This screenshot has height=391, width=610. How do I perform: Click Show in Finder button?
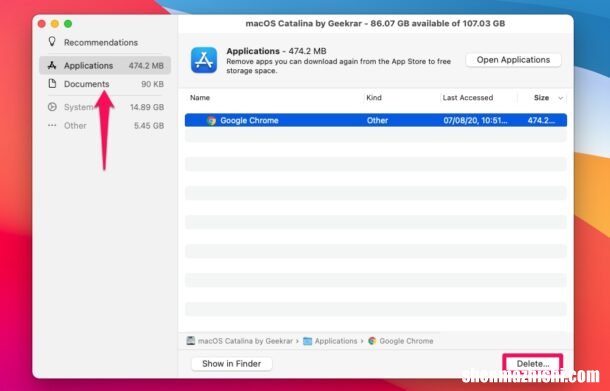click(231, 364)
